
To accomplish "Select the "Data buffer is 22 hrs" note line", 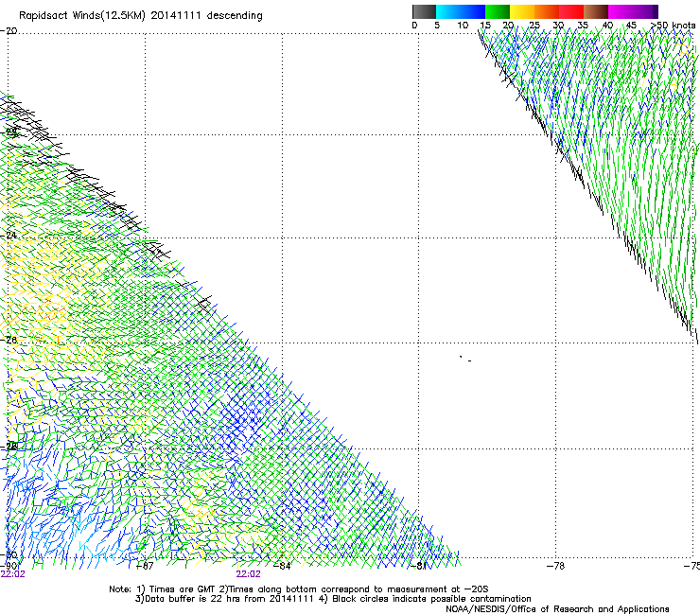I will [333, 599].
